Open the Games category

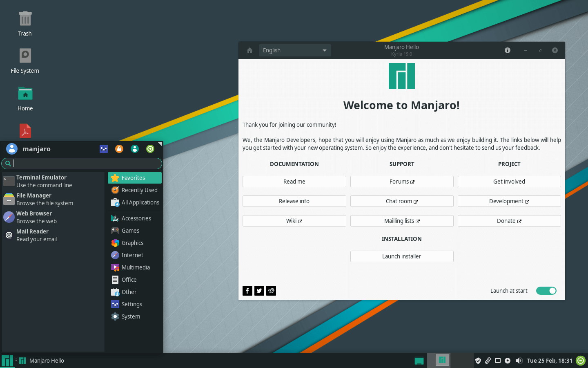tap(135, 231)
